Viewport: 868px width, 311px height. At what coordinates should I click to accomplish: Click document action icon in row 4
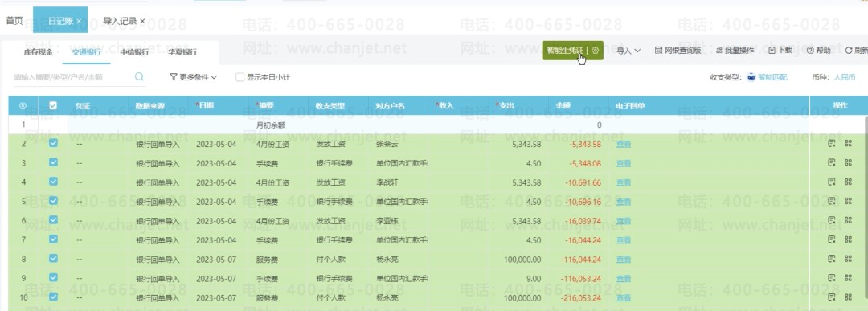[831, 182]
